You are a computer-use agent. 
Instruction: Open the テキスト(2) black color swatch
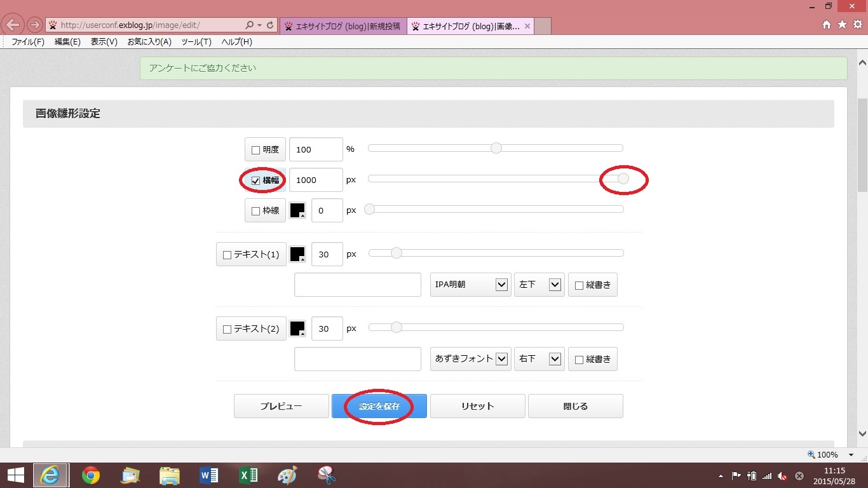[297, 329]
